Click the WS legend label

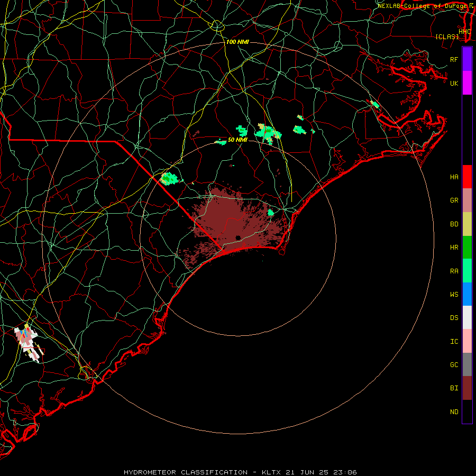pos(454,294)
